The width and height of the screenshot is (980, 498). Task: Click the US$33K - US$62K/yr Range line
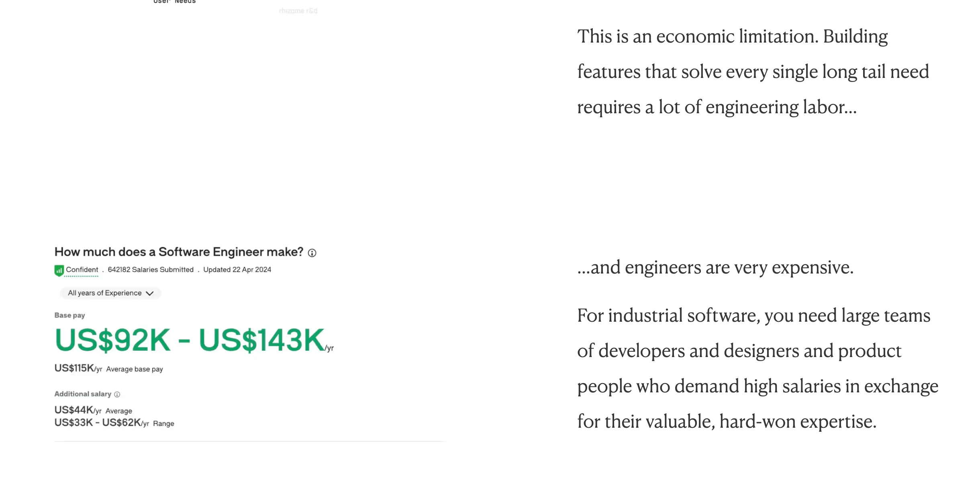tap(114, 423)
